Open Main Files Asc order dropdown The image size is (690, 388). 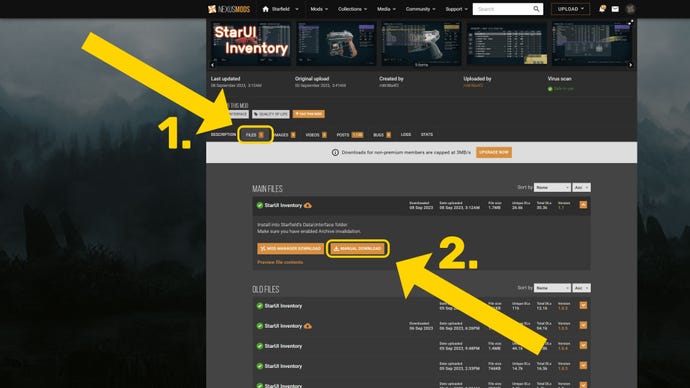point(581,187)
